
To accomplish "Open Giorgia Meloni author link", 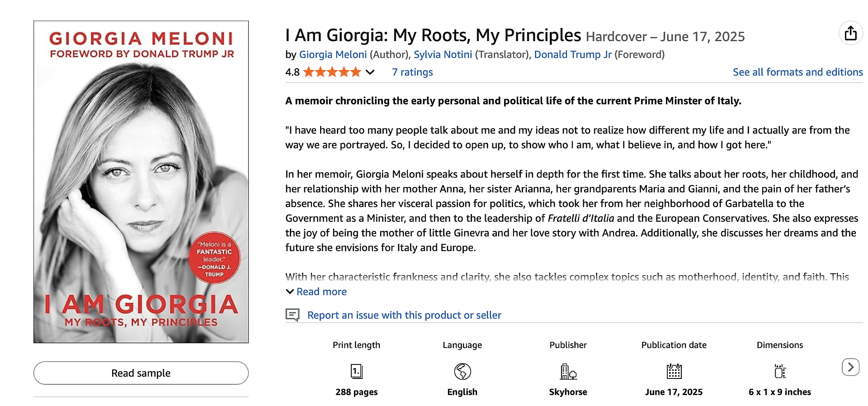I will point(333,55).
